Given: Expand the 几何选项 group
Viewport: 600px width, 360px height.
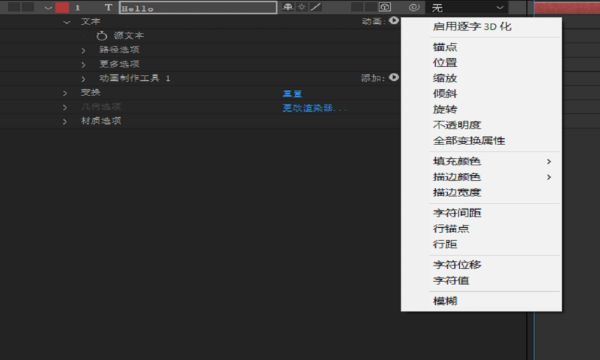Looking at the screenshot, I should pos(65,107).
